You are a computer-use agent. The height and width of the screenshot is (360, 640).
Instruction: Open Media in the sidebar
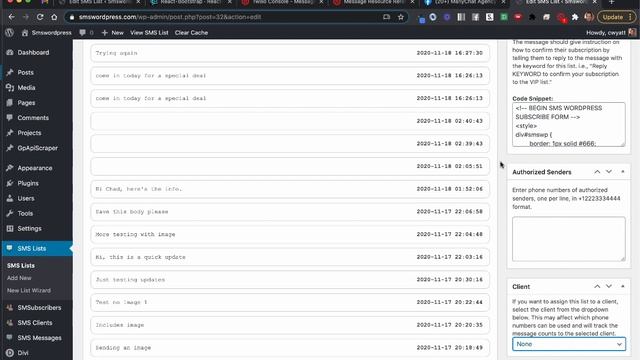26,88
